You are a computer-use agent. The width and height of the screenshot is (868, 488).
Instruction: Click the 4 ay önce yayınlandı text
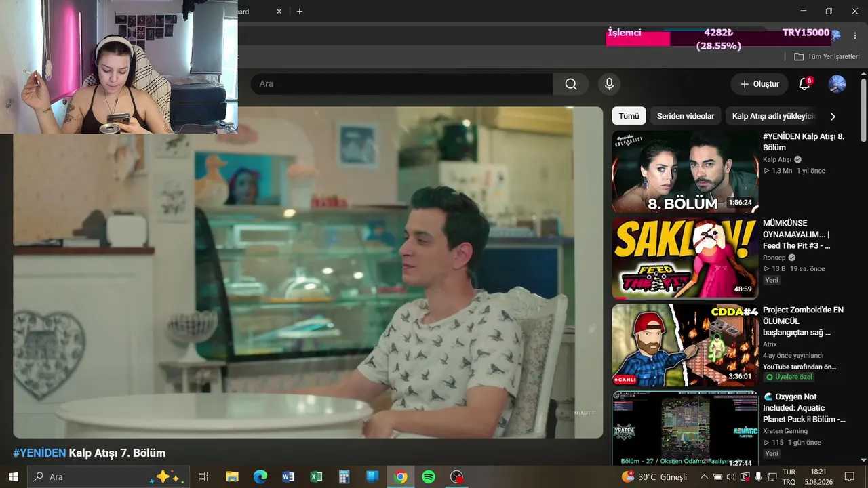(793, 355)
